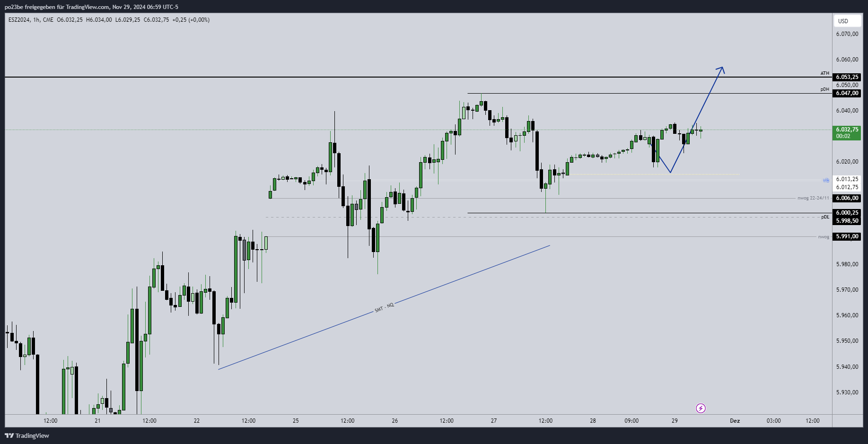Click the '25' date marker on time axis
The height and width of the screenshot is (444, 868).
(296, 421)
